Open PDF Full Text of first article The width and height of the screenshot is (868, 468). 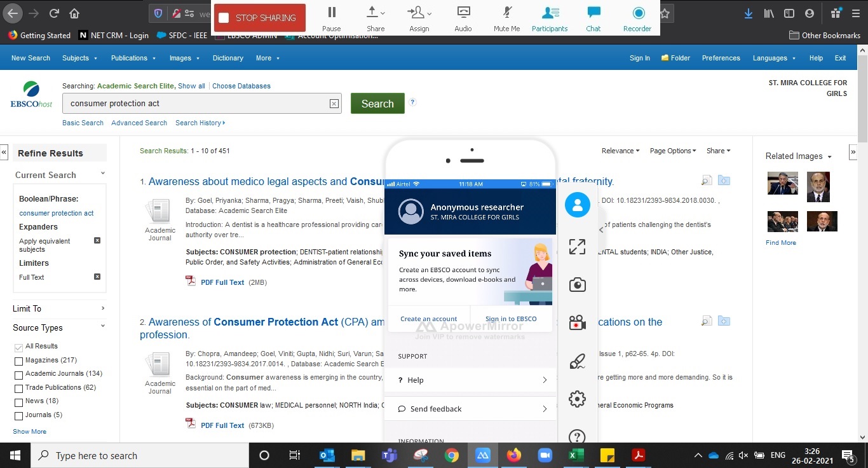click(x=222, y=282)
